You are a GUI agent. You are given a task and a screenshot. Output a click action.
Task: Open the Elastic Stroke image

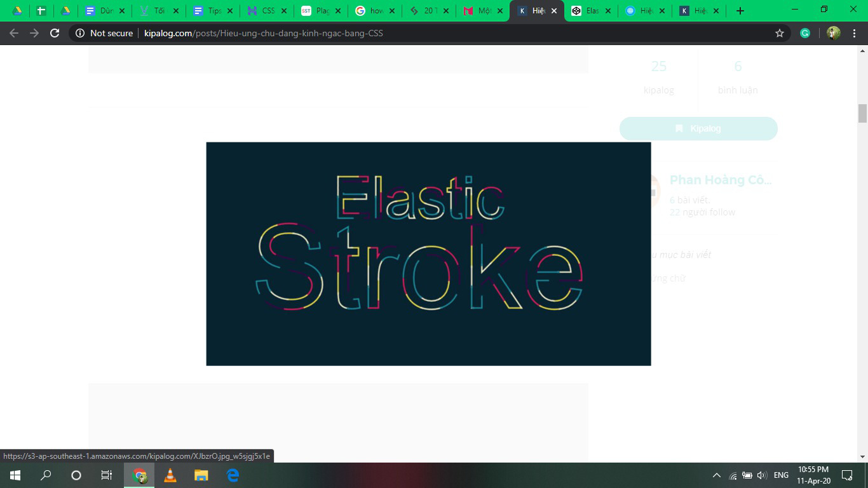[x=429, y=254]
